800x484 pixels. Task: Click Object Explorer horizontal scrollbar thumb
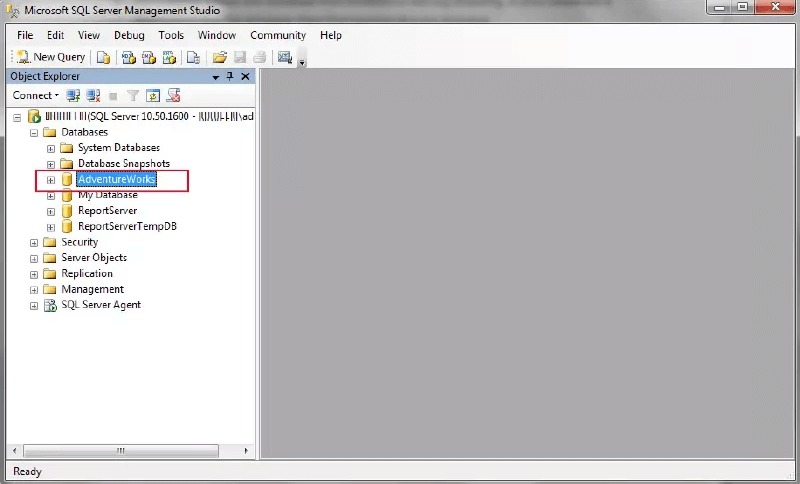point(121,451)
